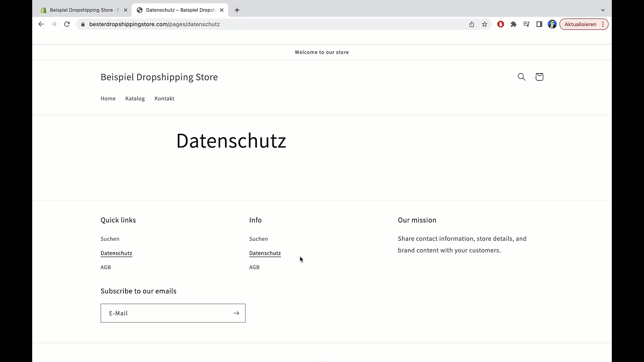This screenshot has width=644, height=362.
Task: Click the Welcome to our store announcement
Action: (x=322, y=52)
